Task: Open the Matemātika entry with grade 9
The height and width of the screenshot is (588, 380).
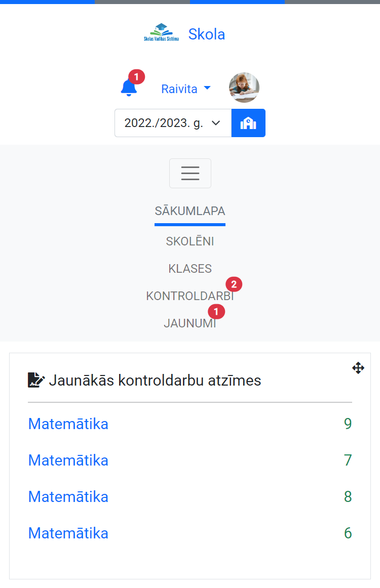Action: pyautogui.click(x=68, y=424)
